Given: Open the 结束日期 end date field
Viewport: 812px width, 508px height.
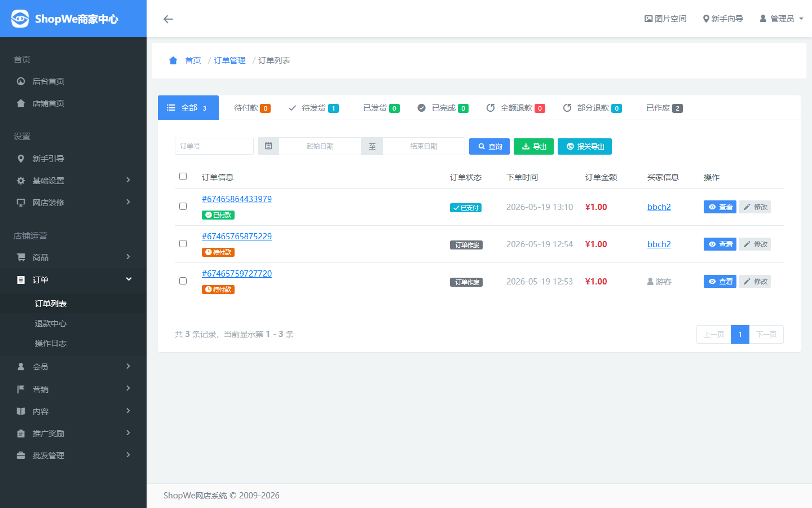Looking at the screenshot, I should point(423,146).
